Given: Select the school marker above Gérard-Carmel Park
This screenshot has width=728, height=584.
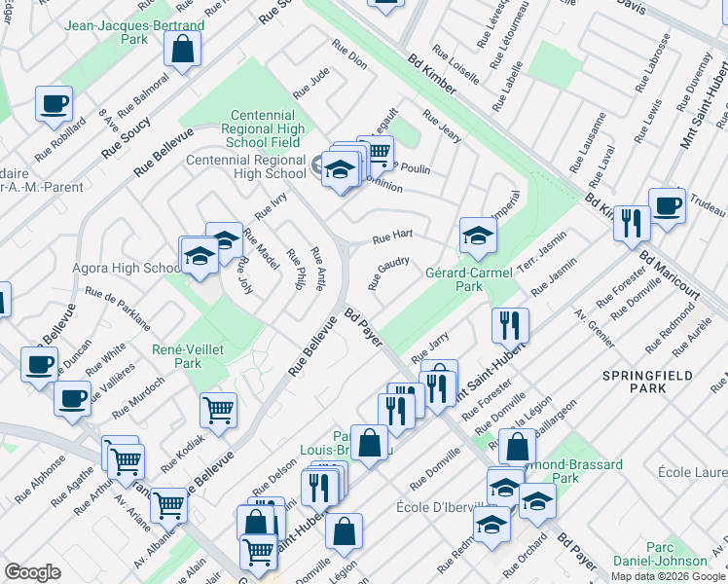Looking at the screenshot, I should click(478, 236).
